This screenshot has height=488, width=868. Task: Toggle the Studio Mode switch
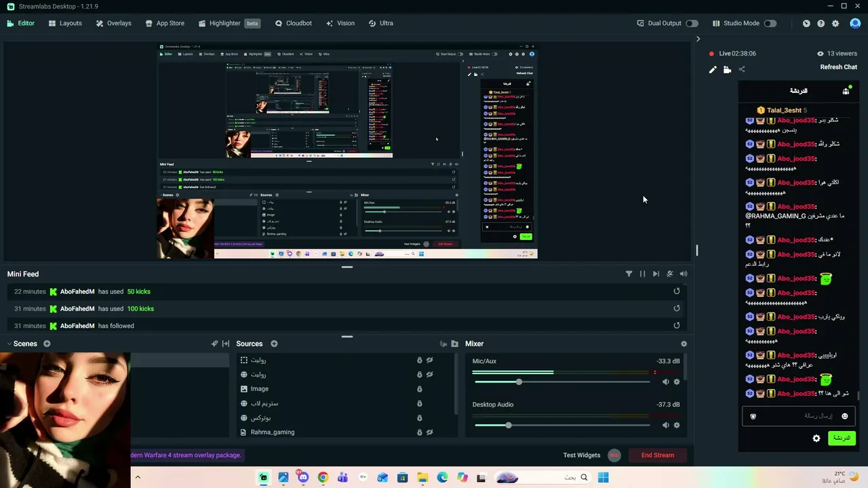[770, 23]
